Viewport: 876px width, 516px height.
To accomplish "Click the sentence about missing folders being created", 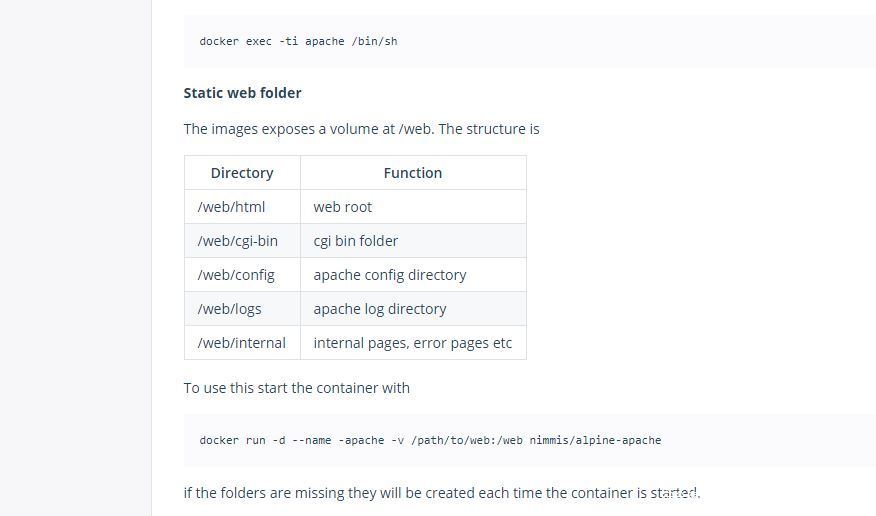I will tap(442, 493).
